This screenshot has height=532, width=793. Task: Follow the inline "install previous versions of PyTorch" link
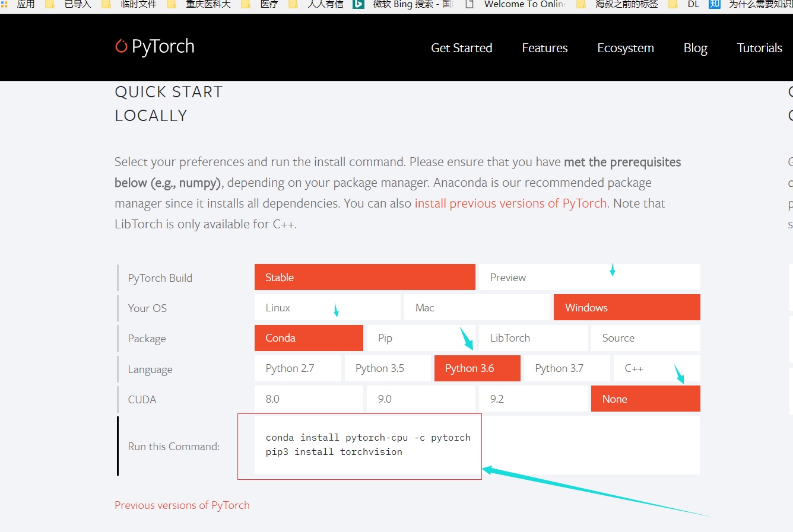[510, 203]
